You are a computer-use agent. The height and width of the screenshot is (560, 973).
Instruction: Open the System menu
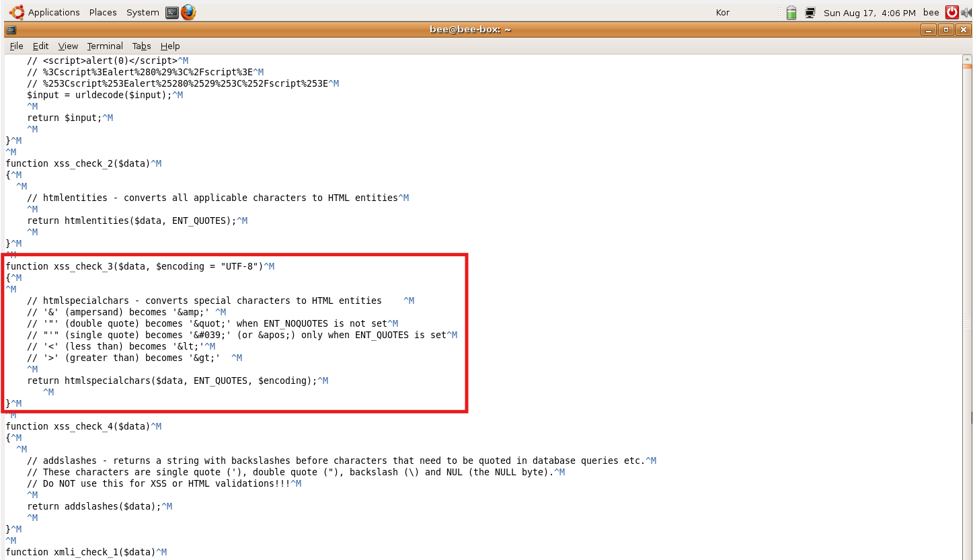143,12
